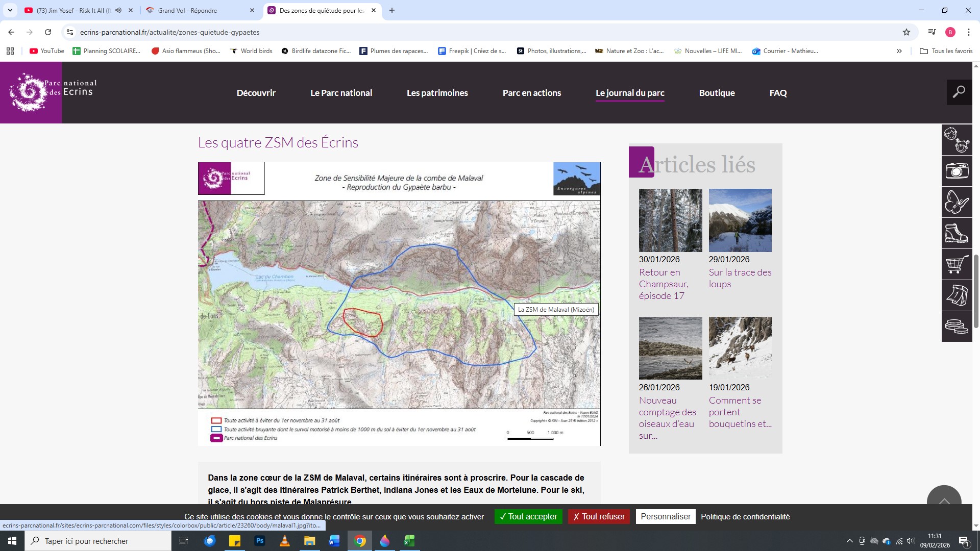
Task: Click the children faces icon in sidebar
Action: [x=957, y=140]
